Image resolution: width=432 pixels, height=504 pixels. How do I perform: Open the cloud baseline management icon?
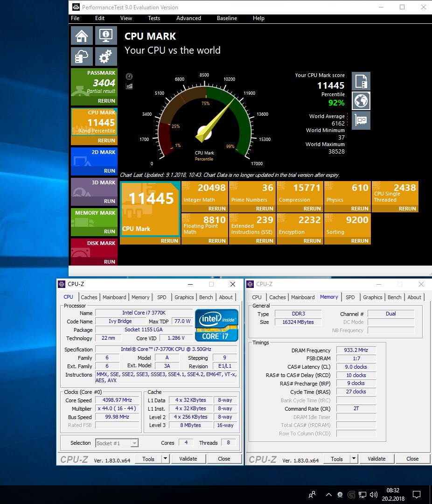(82, 56)
